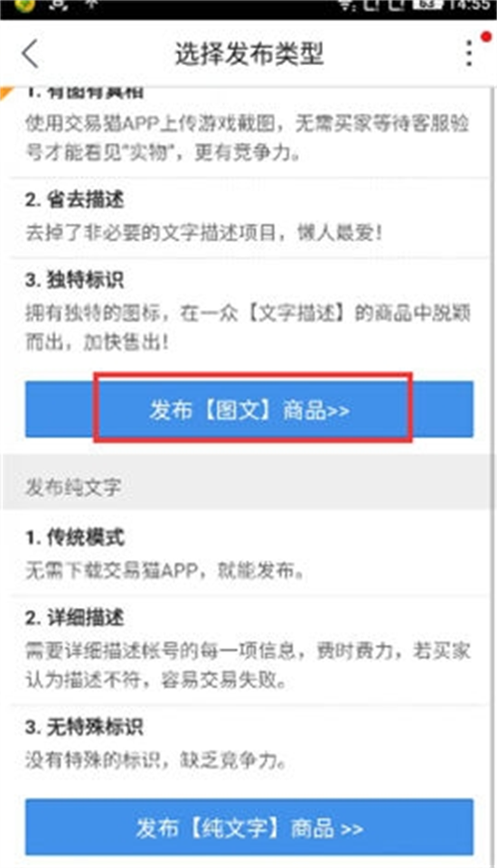Tap the app notification icon in status bar
Viewport: 497px width, 868px height.
23,5
